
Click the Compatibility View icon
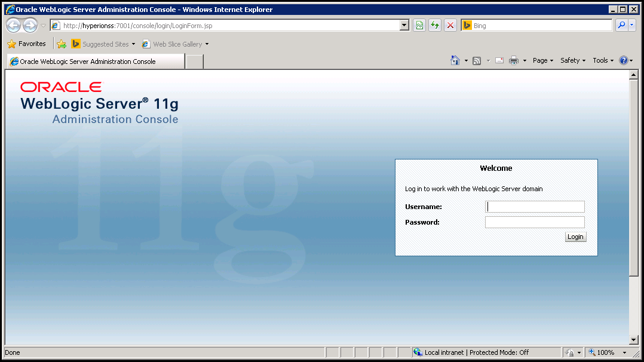click(419, 26)
